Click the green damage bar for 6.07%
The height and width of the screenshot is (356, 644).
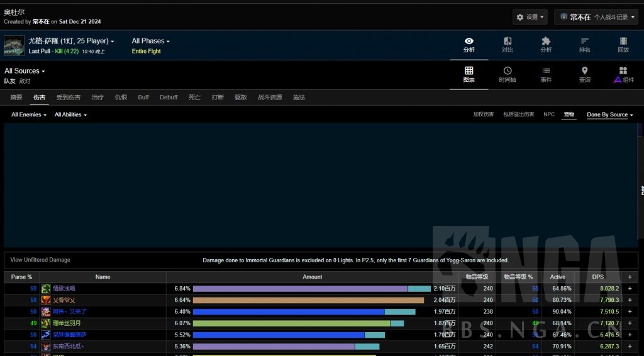tap(292, 323)
